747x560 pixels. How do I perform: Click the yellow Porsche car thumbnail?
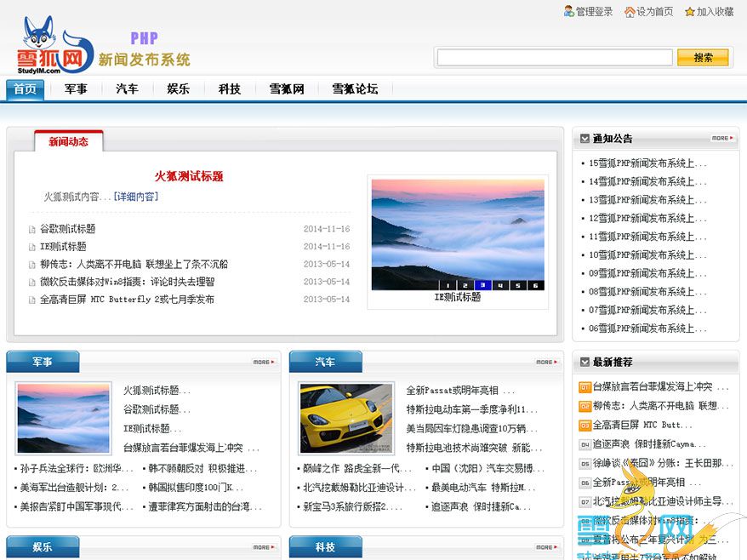coord(346,417)
